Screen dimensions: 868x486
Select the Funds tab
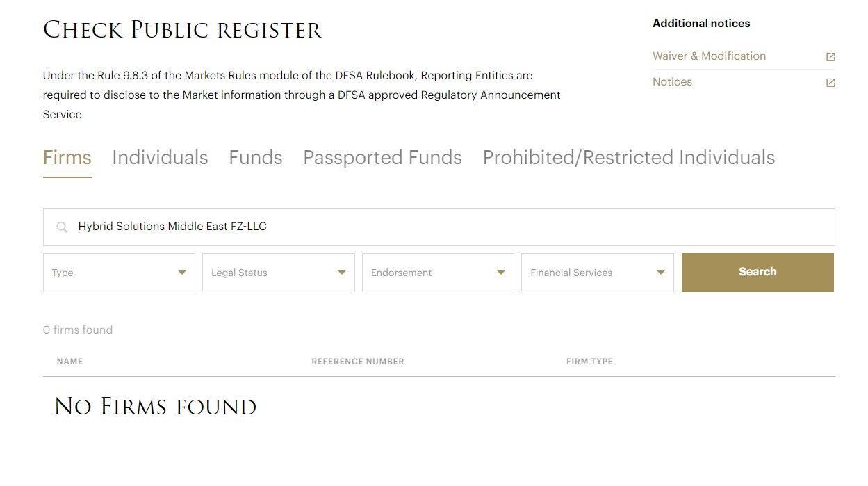[256, 158]
